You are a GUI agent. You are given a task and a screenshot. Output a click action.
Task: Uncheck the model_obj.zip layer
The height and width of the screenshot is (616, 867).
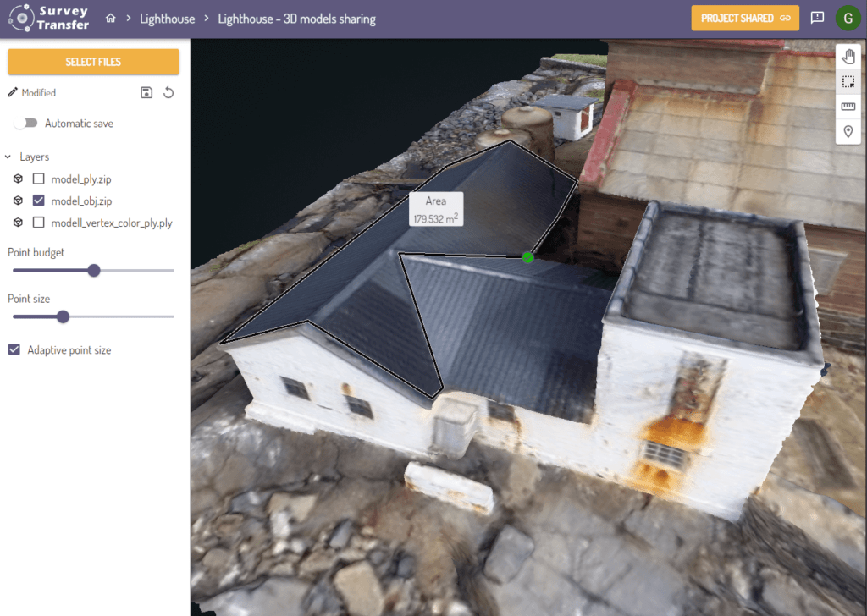click(38, 201)
